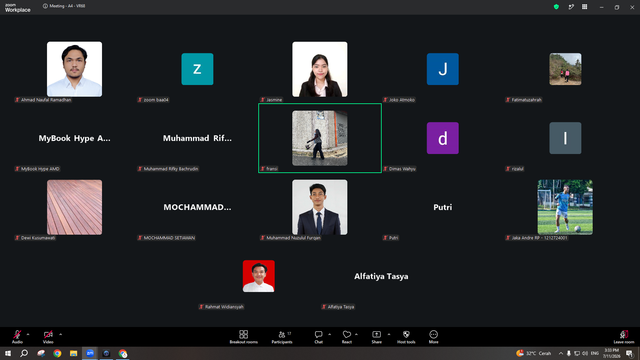Select Dewi Kusumawati's wooden deck photo
This screenshot has height=360, width=640.
tap(74, 207)
